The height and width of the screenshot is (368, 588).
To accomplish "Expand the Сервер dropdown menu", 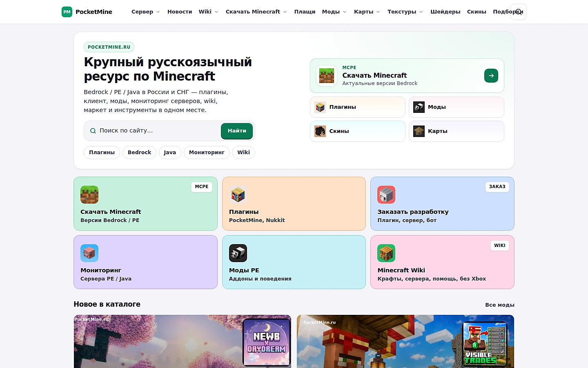I will 146,12.
